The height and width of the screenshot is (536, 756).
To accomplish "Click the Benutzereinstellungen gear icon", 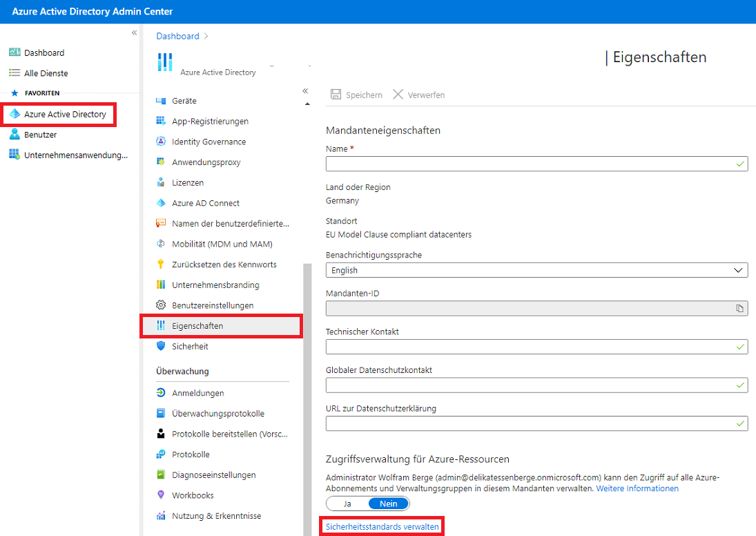I will click(x=161, y=305).
